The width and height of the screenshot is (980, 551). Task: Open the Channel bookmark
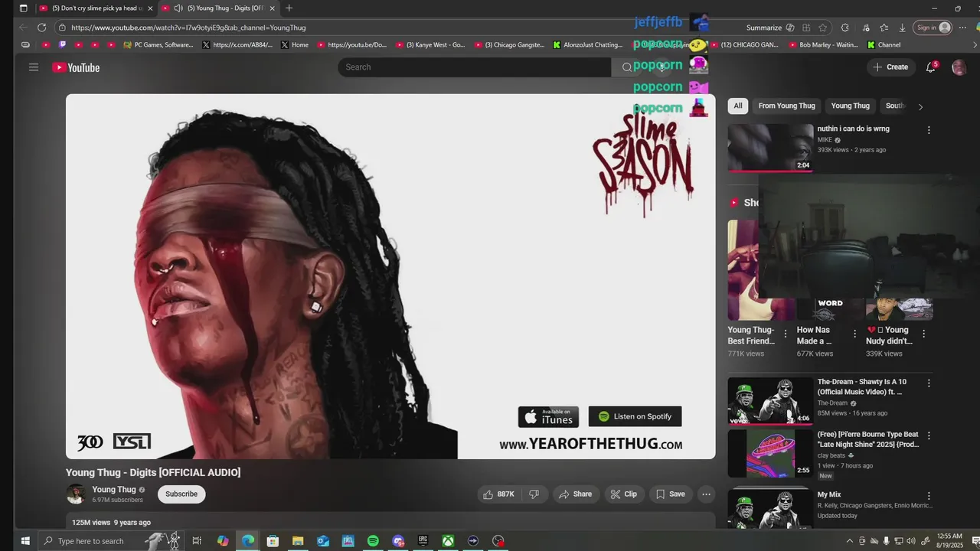pos(884,45)
